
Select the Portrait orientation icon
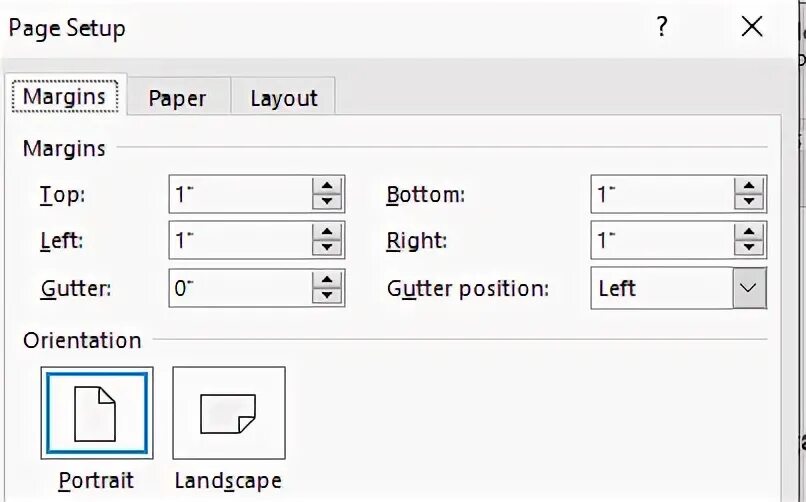[97, 412]
